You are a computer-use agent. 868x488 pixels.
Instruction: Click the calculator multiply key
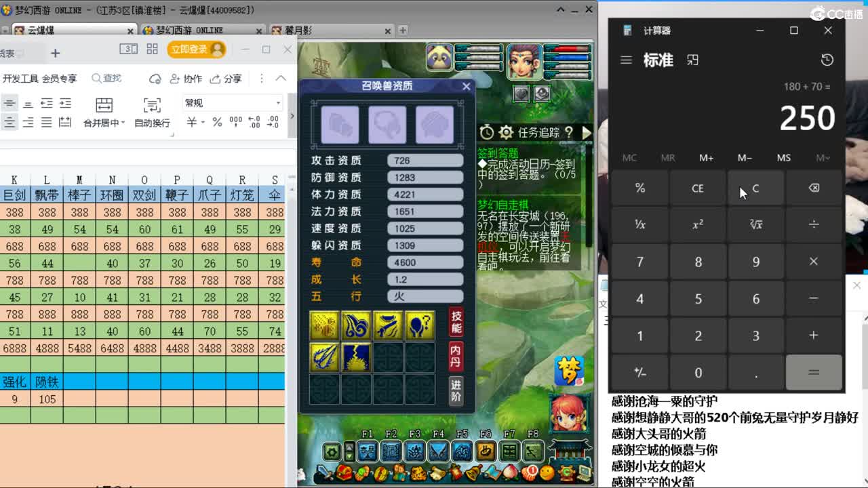pos(814,262)
